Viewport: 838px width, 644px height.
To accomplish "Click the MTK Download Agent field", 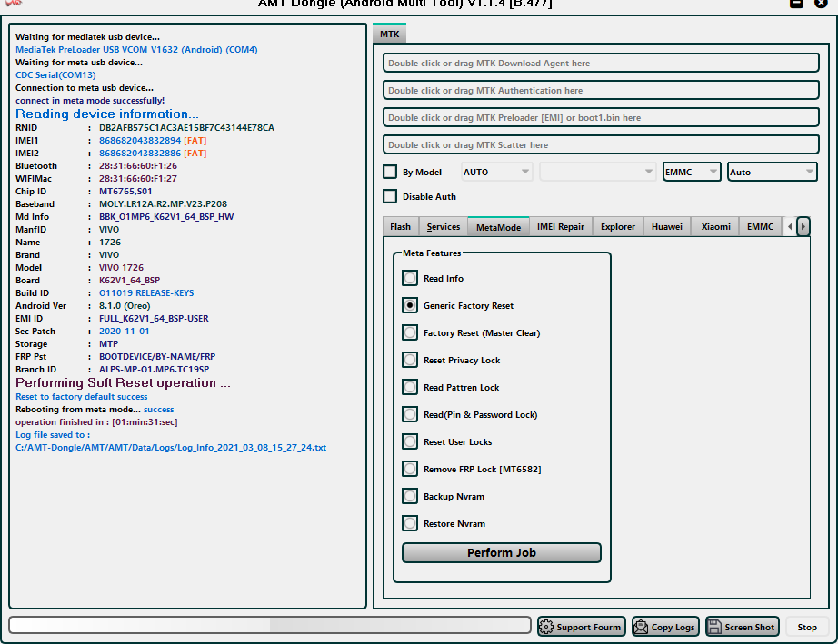I will tap(601, 63).
